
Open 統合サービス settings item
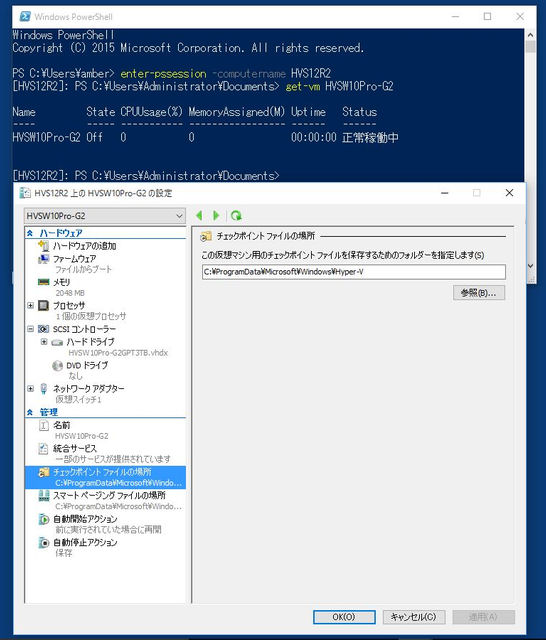(x=75, y=449)
